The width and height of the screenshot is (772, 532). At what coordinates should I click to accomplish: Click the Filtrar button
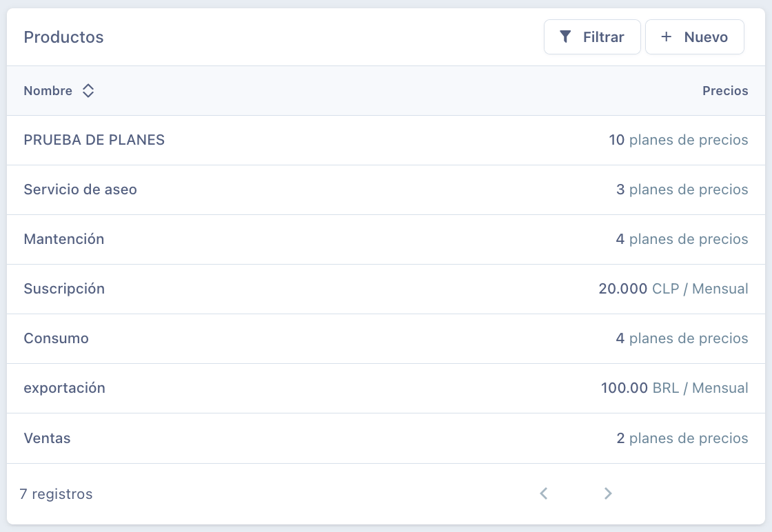point(592,37)
